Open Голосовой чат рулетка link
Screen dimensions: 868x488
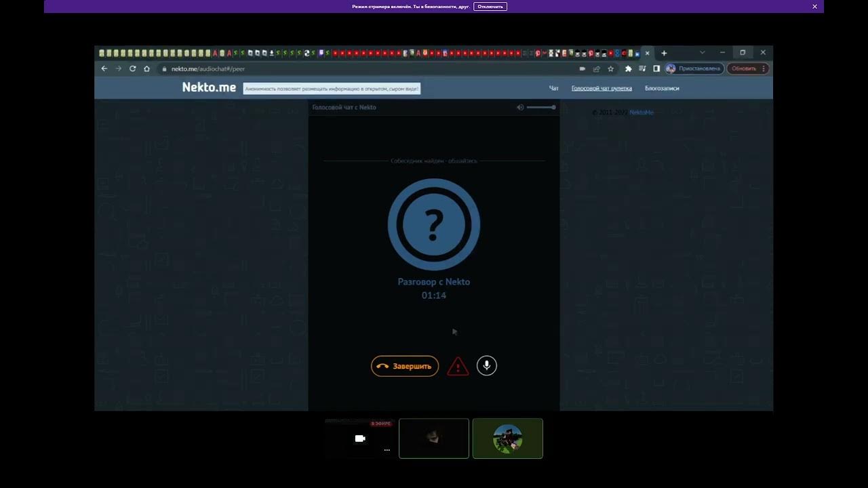point(601,88)
